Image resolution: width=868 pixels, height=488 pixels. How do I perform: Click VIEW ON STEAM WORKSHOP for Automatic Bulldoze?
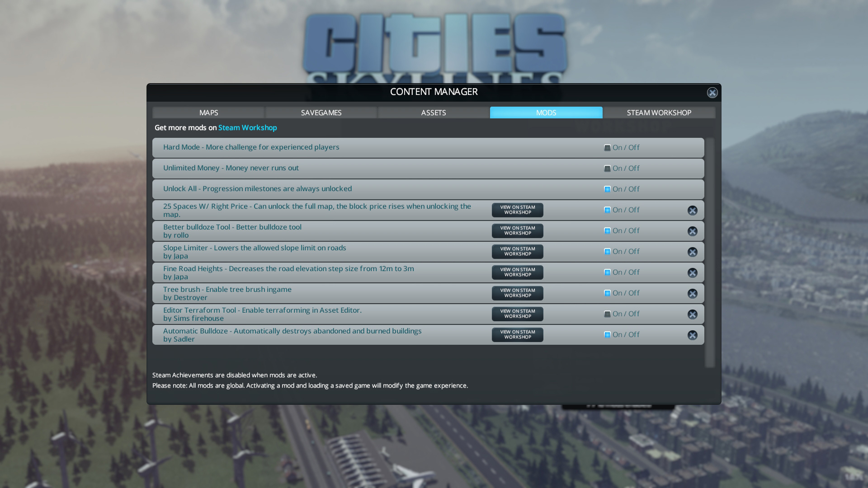(x=517, y=334)
